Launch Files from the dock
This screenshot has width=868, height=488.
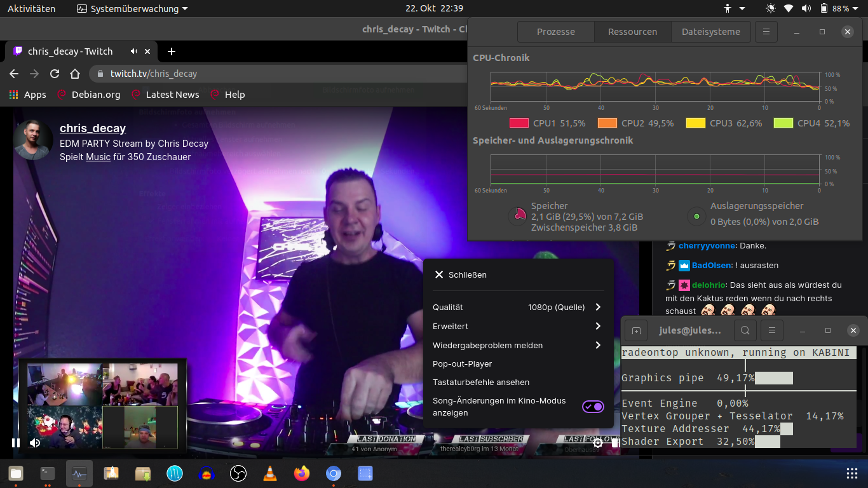[16, 473]
